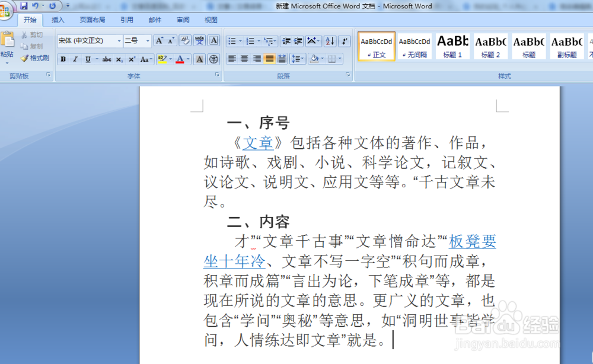Center align text
Viewport: 593px width, 364px height.
pyautogui.click(x=244, y=59)
